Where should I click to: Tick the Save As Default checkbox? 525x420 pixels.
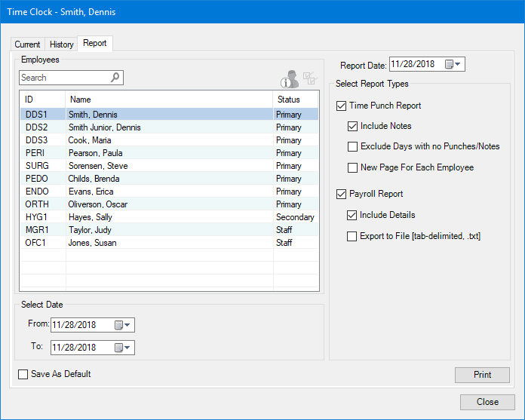(x=23, y=374)
